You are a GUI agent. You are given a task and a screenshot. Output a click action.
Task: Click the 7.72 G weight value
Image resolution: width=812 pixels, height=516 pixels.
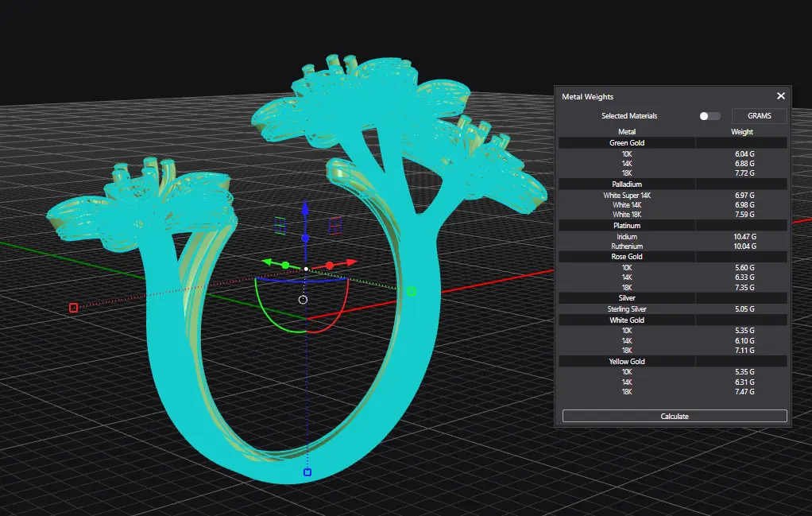(744, 173)
